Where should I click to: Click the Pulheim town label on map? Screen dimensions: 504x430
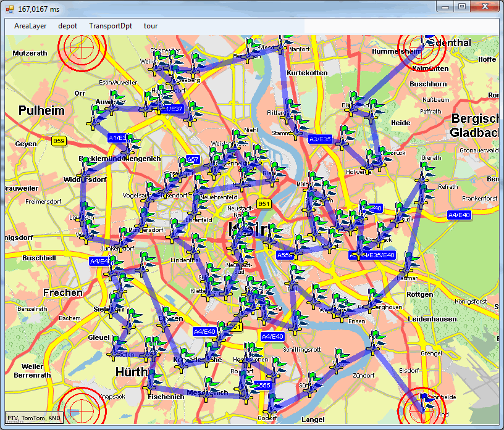click(41, 110)
